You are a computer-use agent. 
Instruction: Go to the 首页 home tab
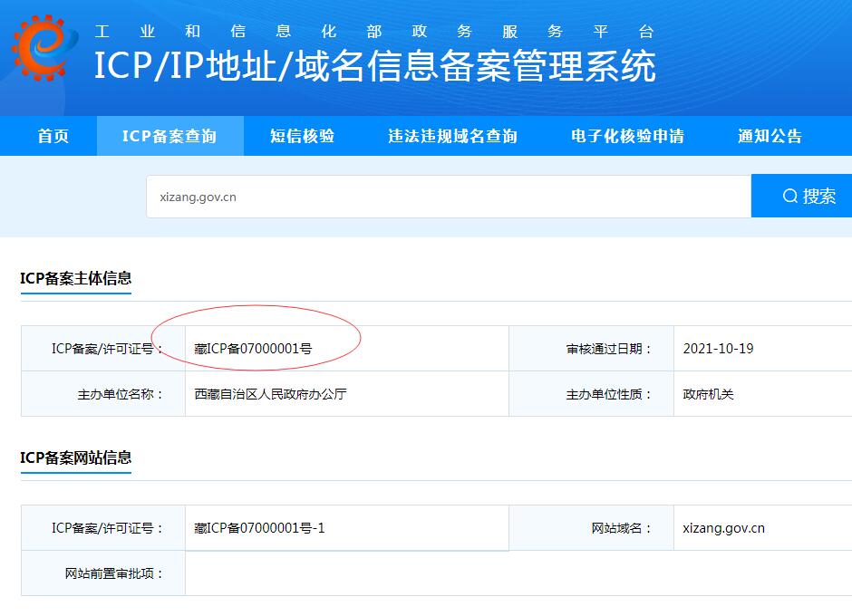coord(53,136)
